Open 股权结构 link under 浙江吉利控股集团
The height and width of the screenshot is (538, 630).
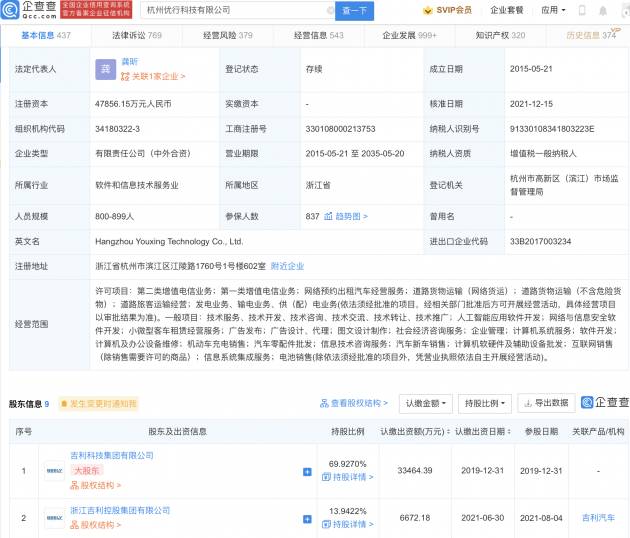pyautogui.click(x=96, y=525)
